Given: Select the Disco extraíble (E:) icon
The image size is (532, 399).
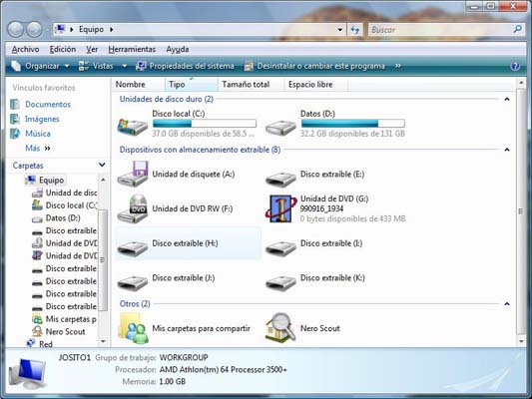Looking at the screenshot, I should [x=280, y=179].
